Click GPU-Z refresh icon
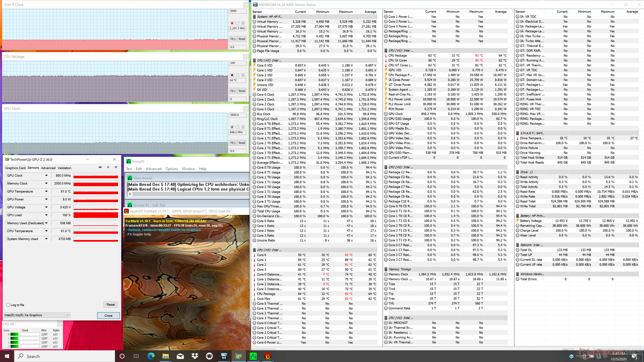The image size is (644, 362). [x=108, y=167]
